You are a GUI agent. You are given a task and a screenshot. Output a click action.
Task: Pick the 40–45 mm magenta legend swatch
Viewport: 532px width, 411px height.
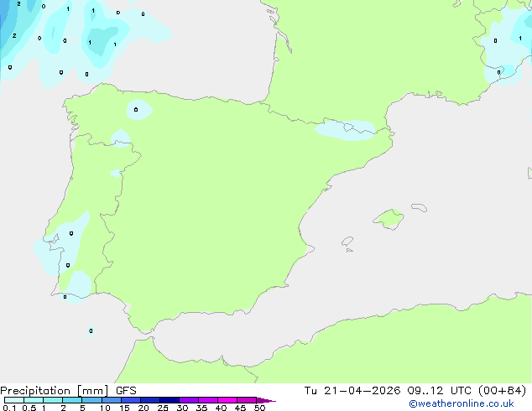tap(227, 400)
